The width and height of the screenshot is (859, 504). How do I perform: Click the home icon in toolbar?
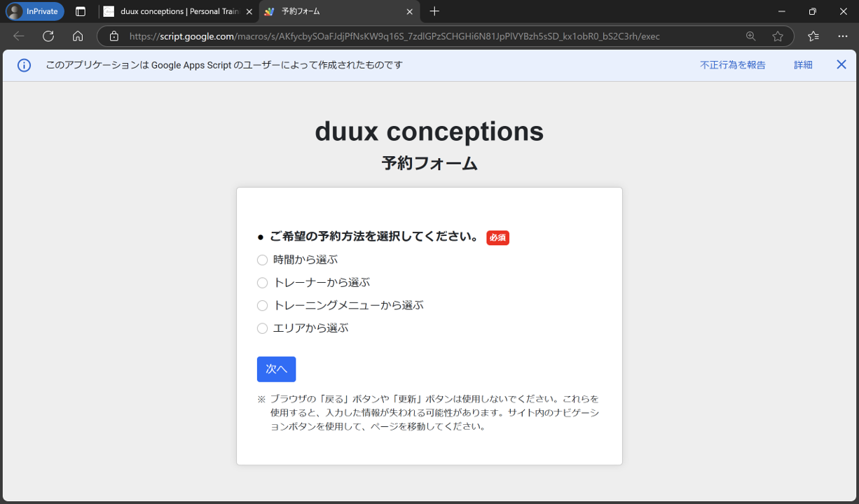78,36
